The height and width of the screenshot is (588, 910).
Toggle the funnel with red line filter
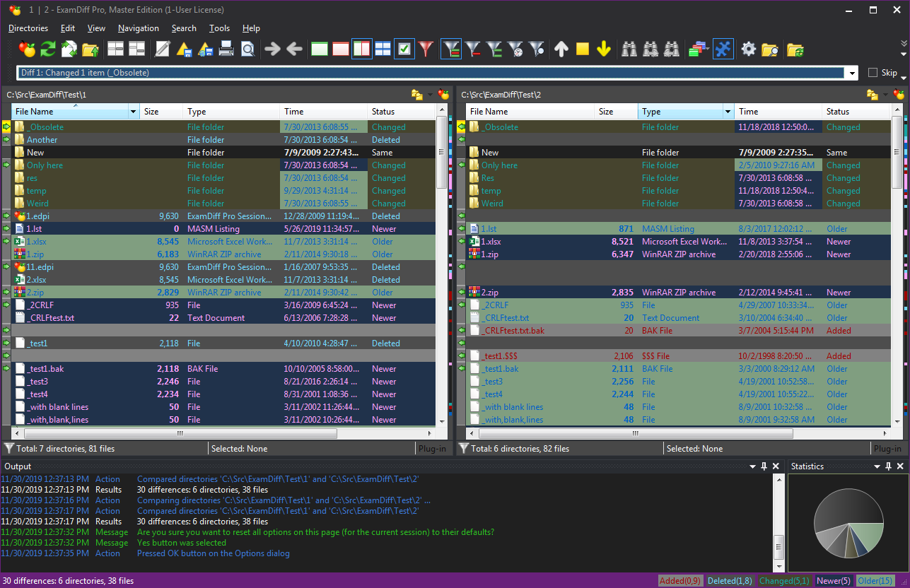coord(473,49)
